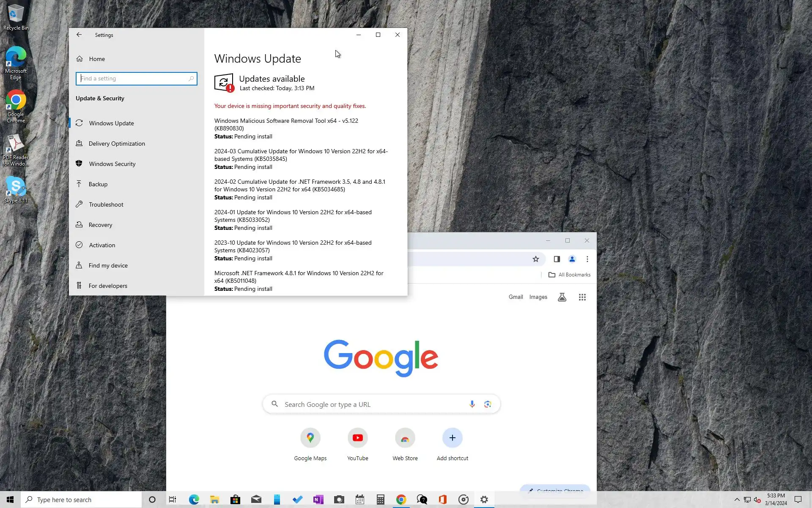Viewport: 812px width, 508px height.
Task: Go to Settings Home
Action: (x=96, y=59)
